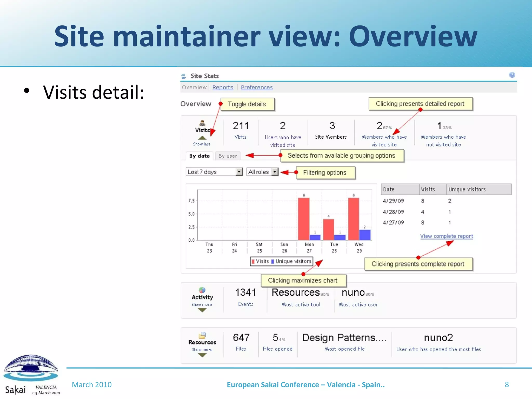
Task: Select the 4/27/09 table row
Action: click(x=446, y=223)
